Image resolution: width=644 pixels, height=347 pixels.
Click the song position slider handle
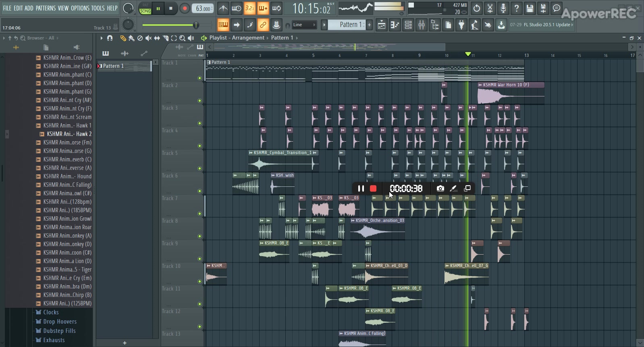[x=196, y=25]
